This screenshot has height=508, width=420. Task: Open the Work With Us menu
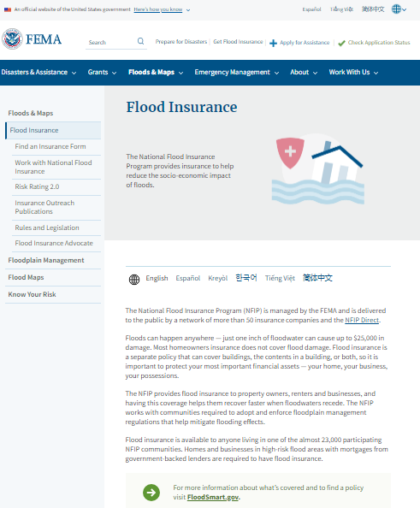pyautogui.click(x=353, y=72)
